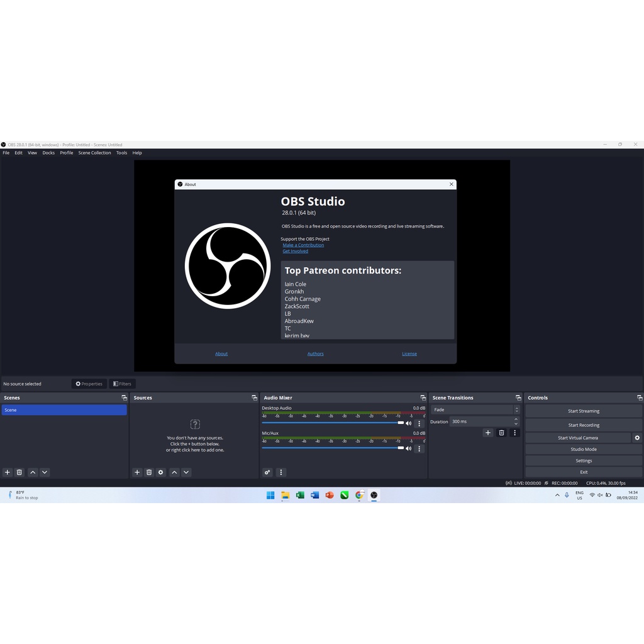Viewport: 644px width, 644px height.
Task: Move scene up in Scenes panel
Action: 33,472
